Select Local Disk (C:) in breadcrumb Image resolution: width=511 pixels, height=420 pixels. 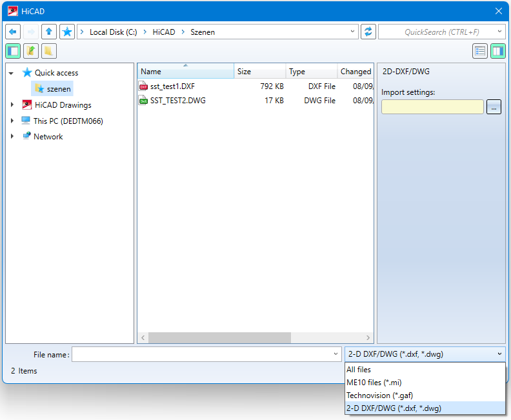114,32
